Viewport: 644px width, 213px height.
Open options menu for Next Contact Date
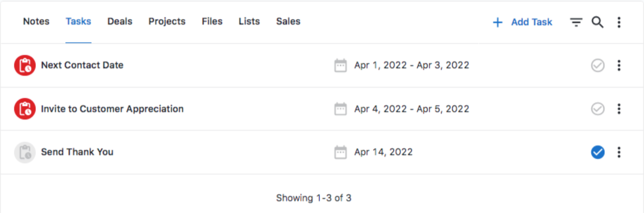click(619, 65)
